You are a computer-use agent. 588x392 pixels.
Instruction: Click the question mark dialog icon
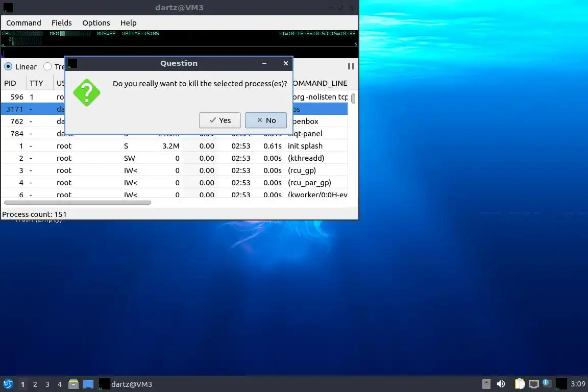(87, 93)
